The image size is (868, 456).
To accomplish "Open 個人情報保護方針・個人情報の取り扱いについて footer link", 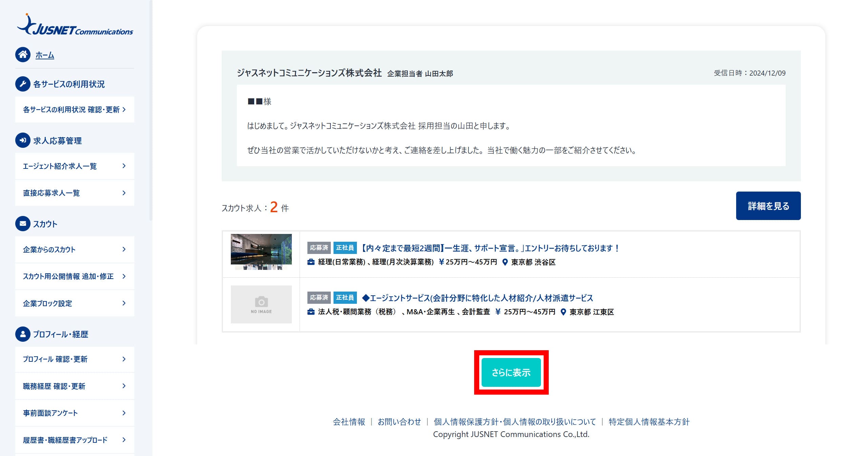I will click(x=514, y=422).
